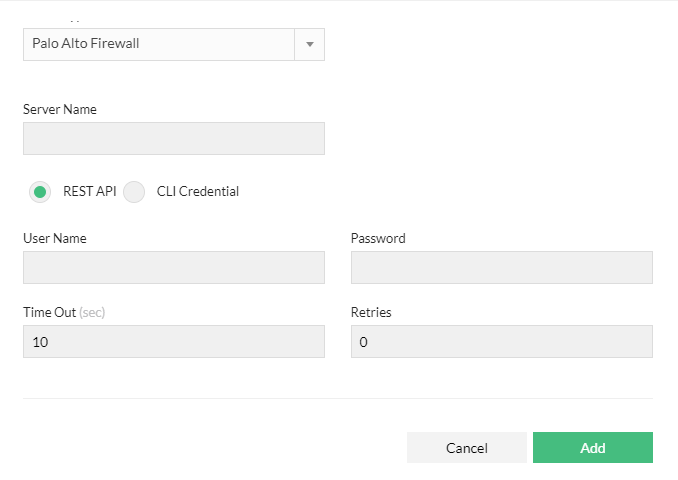Focus the Server Name input field
The image size is (678, 480).
(x=174, y=139)
